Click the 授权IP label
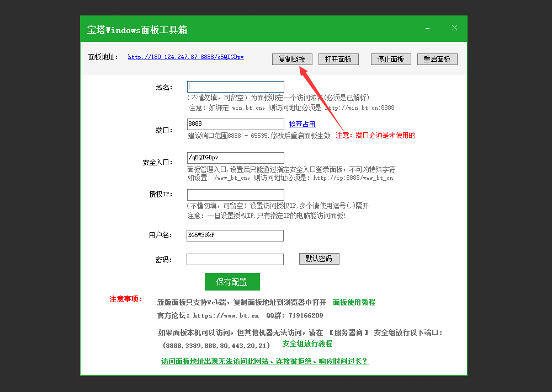 pyautogui.click(x=161, y=195)
